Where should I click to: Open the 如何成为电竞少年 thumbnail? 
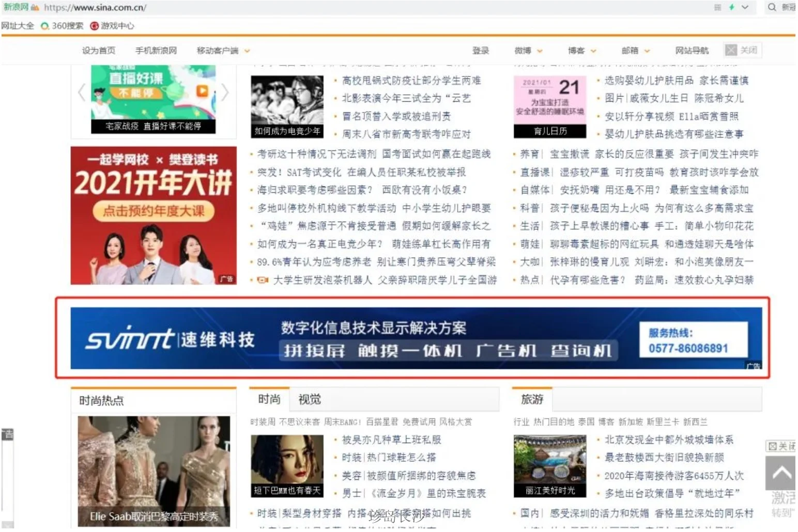coord(287,107)
